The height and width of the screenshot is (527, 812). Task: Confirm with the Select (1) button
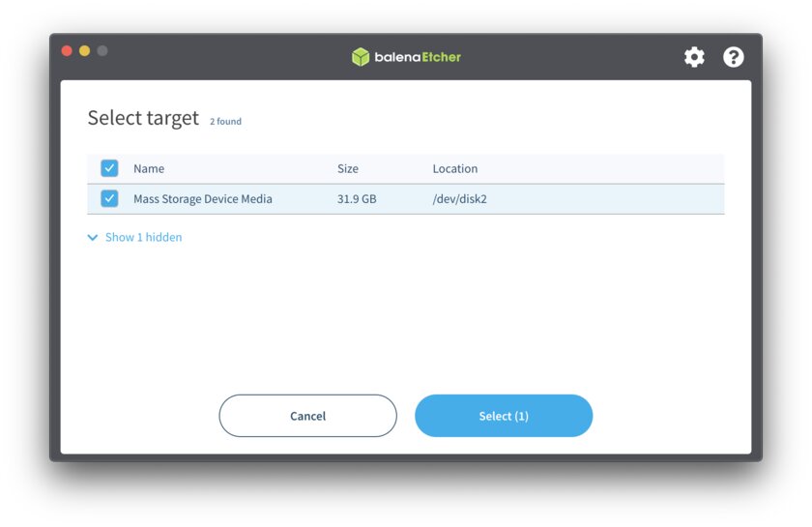(504, 416)
